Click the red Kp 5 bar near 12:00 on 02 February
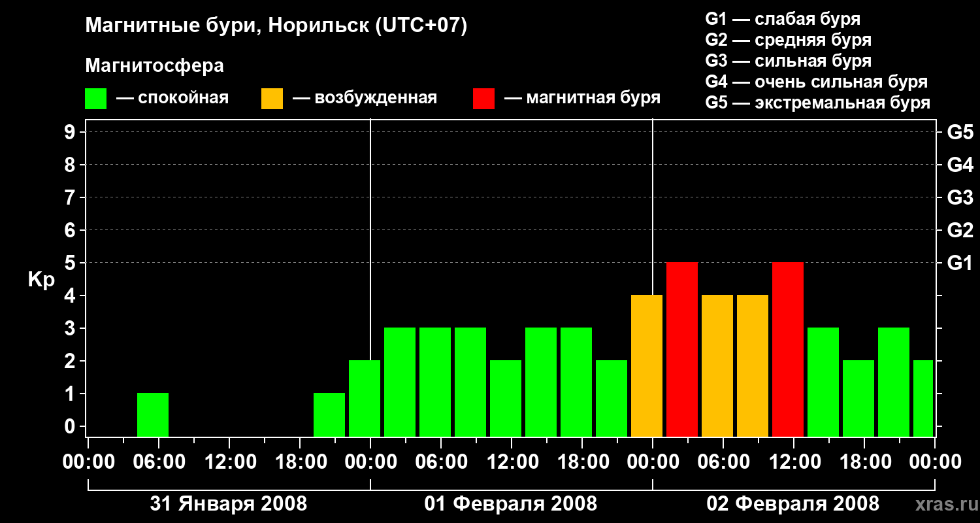This screenshot has width=980, height=523. click(x=788, y=349)
